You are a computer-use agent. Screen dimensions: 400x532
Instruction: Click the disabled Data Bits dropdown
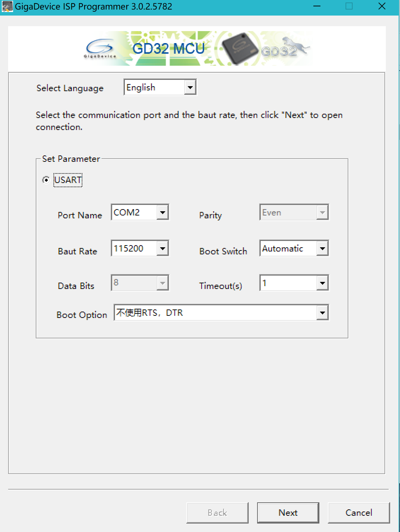(140, 283)
